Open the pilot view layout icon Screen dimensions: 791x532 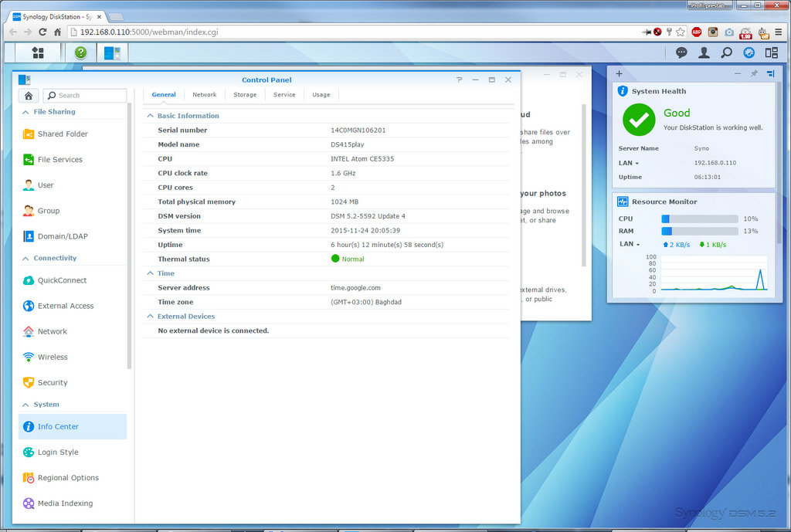(772, 53)
